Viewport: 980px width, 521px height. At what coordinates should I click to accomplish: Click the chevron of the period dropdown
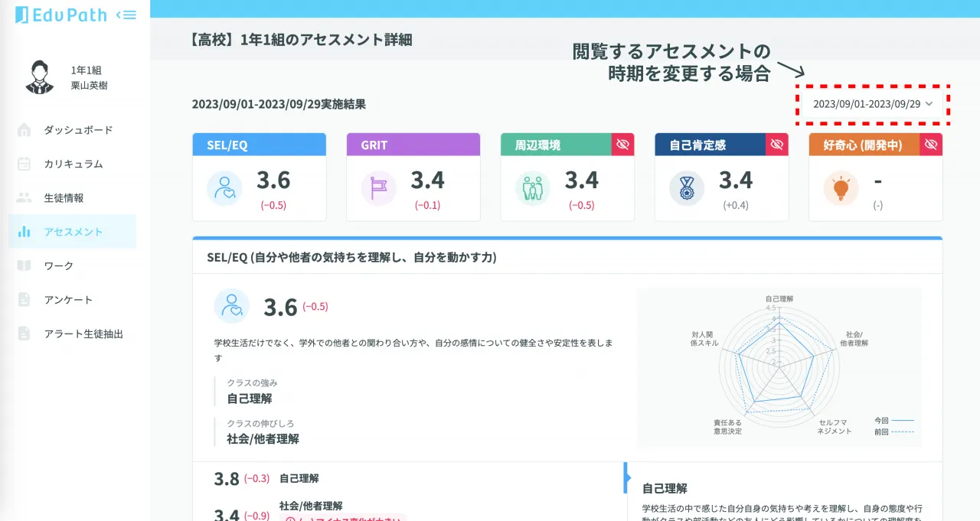[929, 104]
